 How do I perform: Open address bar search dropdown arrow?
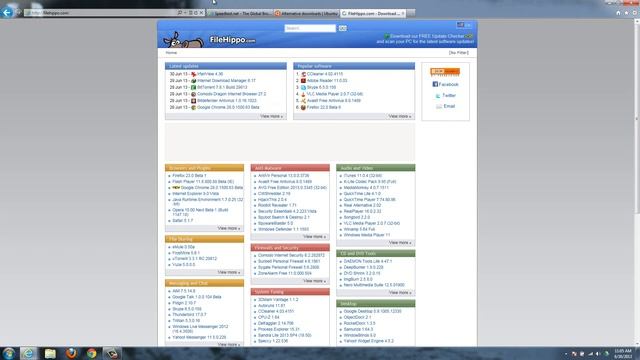tap(185, 13)
